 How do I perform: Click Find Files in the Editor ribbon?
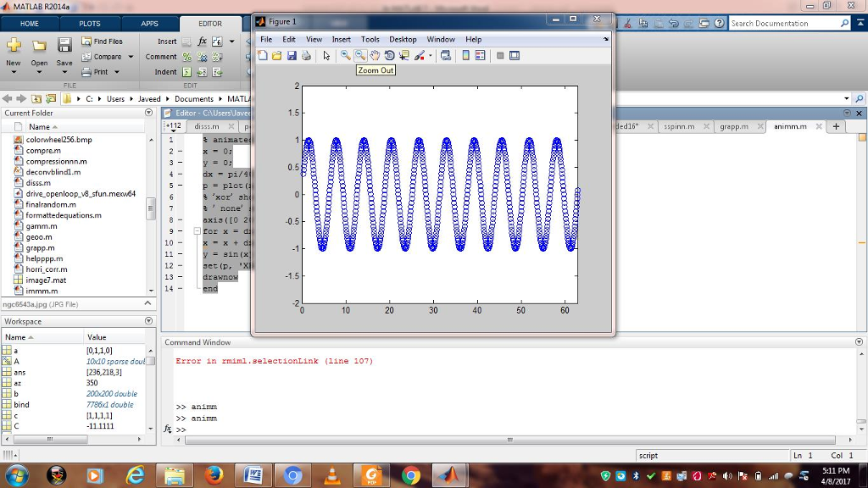108,42
